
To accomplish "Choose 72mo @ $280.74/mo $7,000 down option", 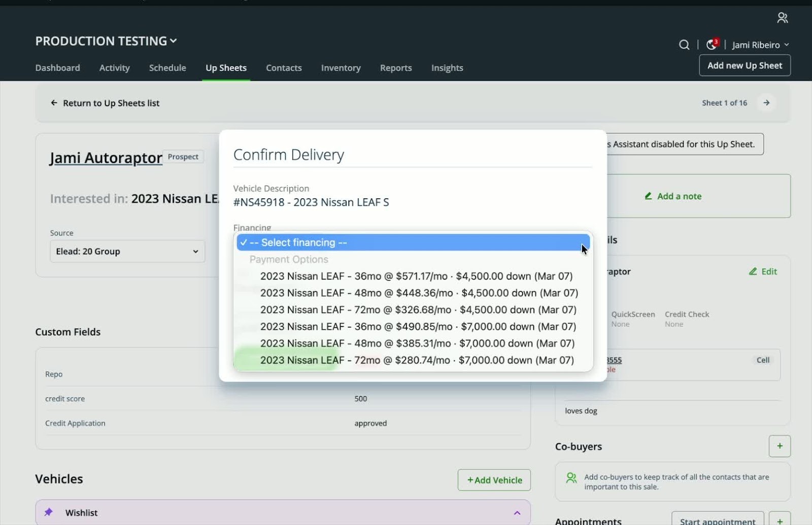I will click(417, 360).
